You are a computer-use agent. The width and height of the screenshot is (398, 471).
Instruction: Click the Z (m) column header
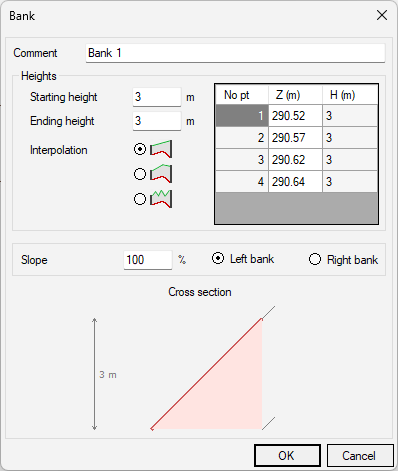(295, 95)
